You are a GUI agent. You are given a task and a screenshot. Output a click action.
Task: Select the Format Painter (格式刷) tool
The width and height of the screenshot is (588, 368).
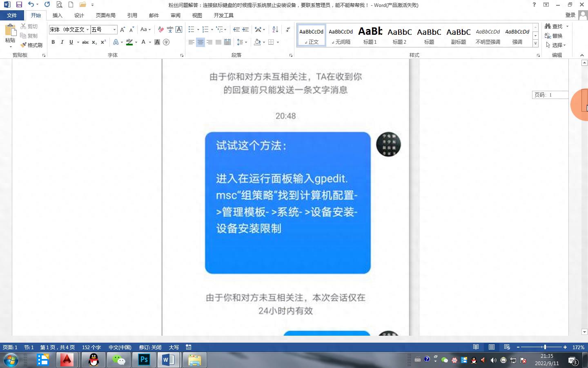[x=35, y=45]
